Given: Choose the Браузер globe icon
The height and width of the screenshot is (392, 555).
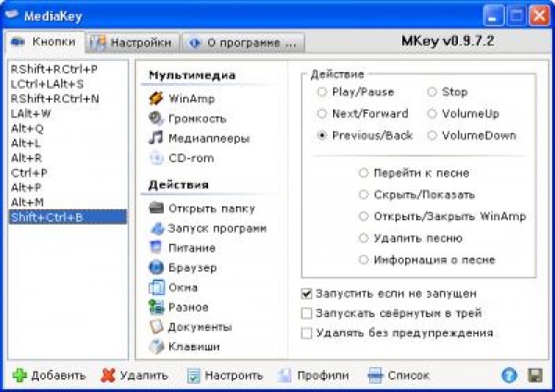Looking at the screenshot, I should [156, 267].
